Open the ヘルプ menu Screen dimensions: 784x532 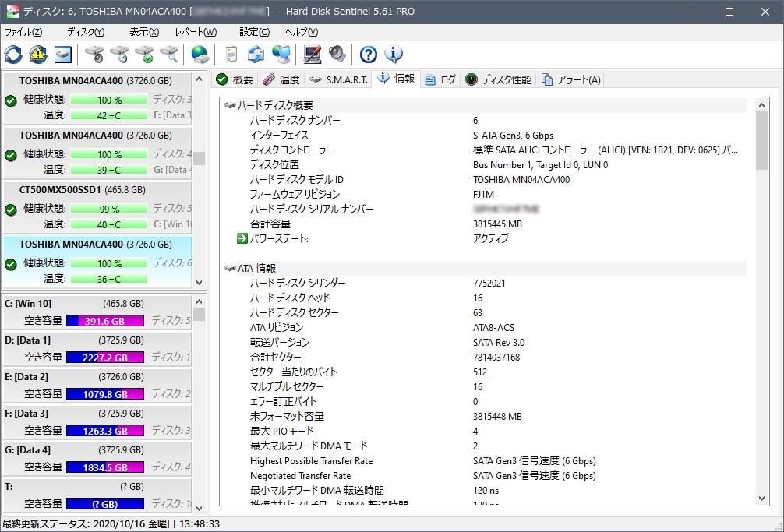click(x=301, y=32)
